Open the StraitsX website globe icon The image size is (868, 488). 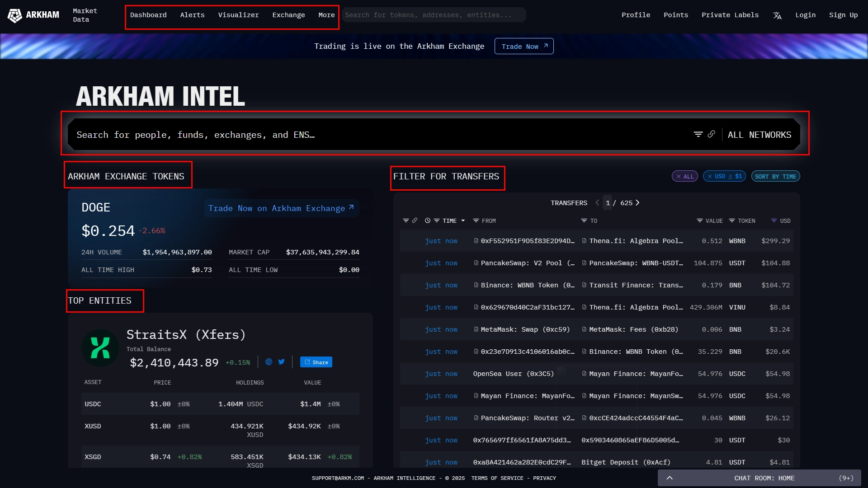[269, 362]
